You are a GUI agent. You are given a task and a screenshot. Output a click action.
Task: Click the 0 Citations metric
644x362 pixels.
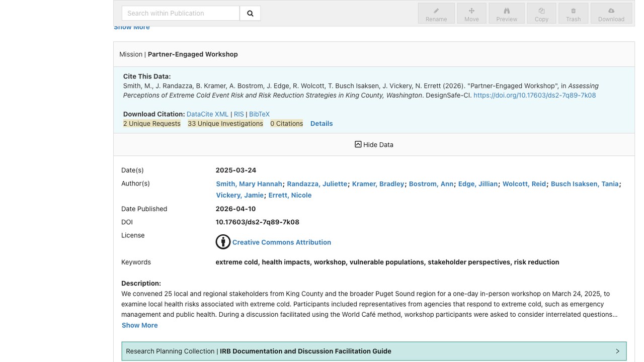287,124
